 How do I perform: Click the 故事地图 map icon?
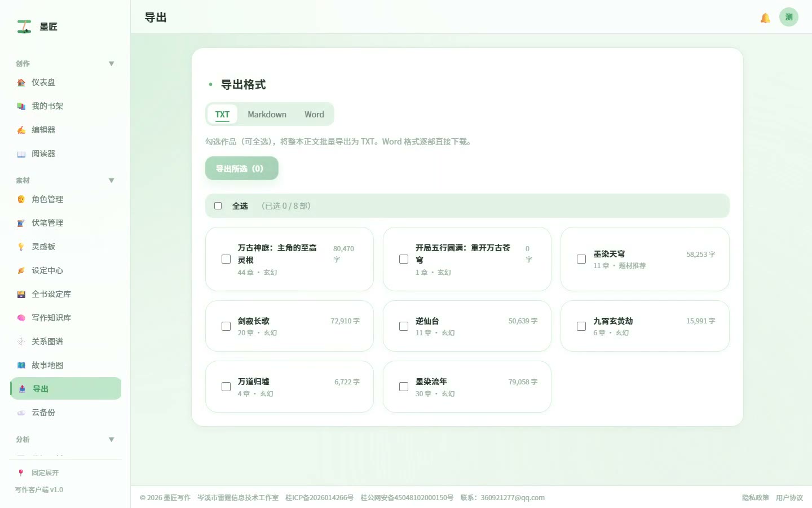pyautogui.click(x=21, y=365)
